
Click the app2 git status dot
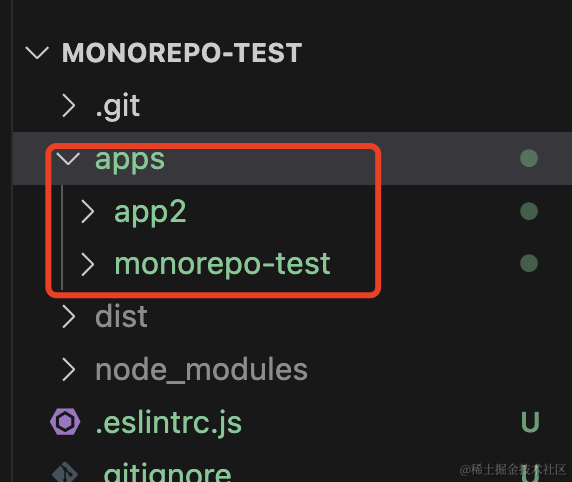click(529, 211)
